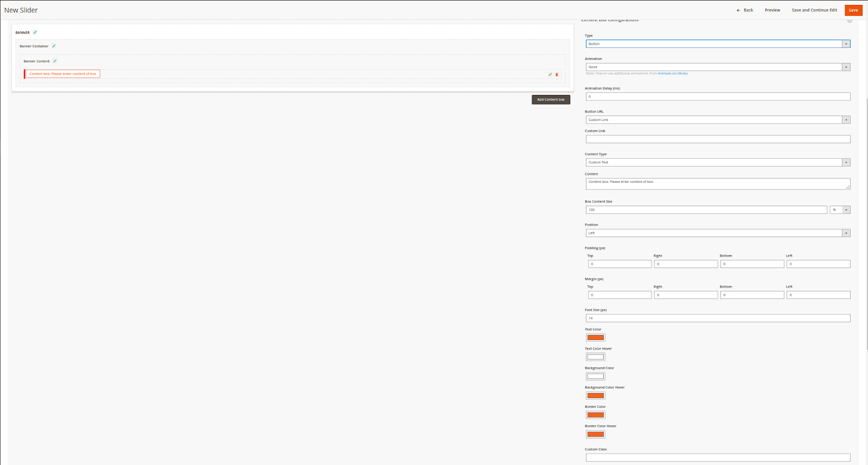Click Save and Continue Edit
The width and height of the screenshot is (868, 465).
814,10
